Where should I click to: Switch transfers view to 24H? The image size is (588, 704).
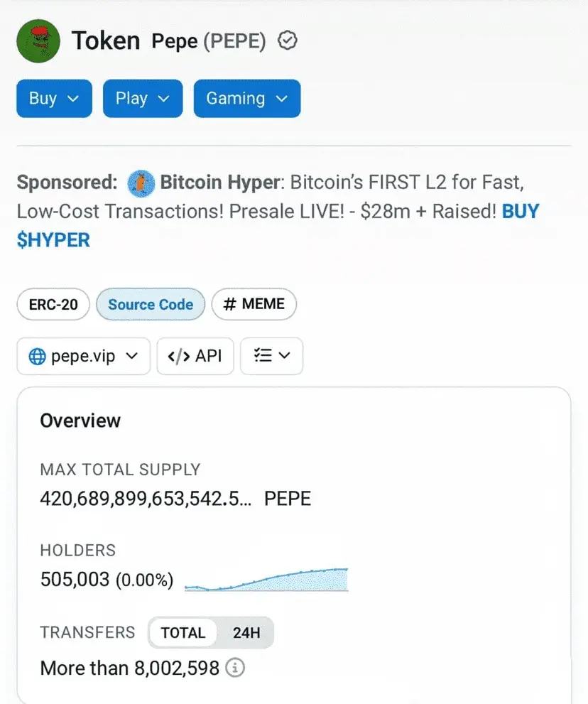pos(246,633)
